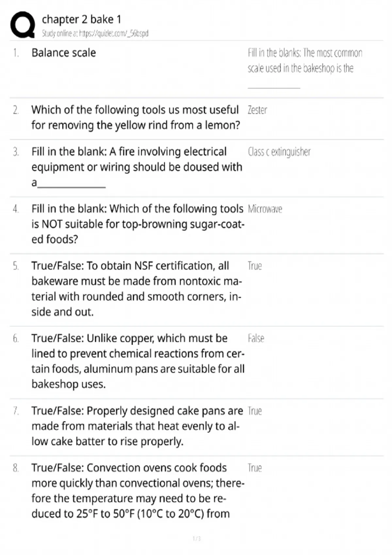
Task: Select the convection ovens question text
Action: coord(138,491)
